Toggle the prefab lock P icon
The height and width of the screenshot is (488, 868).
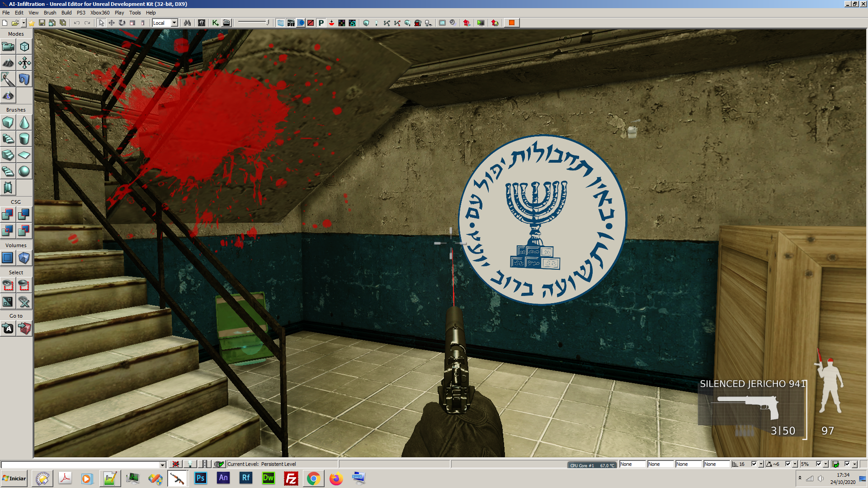click(x=321, y=23)
